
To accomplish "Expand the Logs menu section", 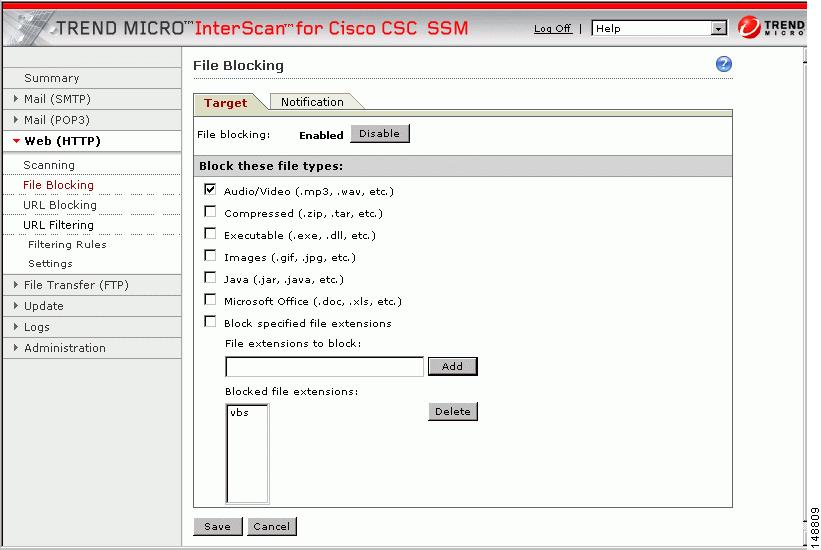I will 92,327.
